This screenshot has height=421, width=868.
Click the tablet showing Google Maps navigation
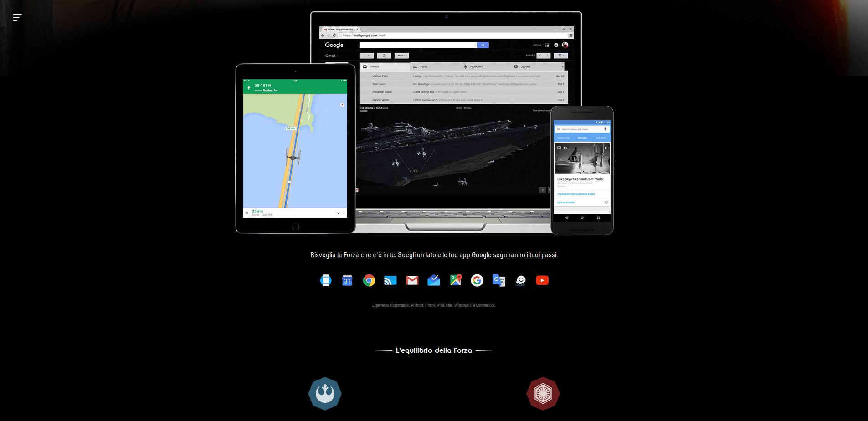pos(295,148)
